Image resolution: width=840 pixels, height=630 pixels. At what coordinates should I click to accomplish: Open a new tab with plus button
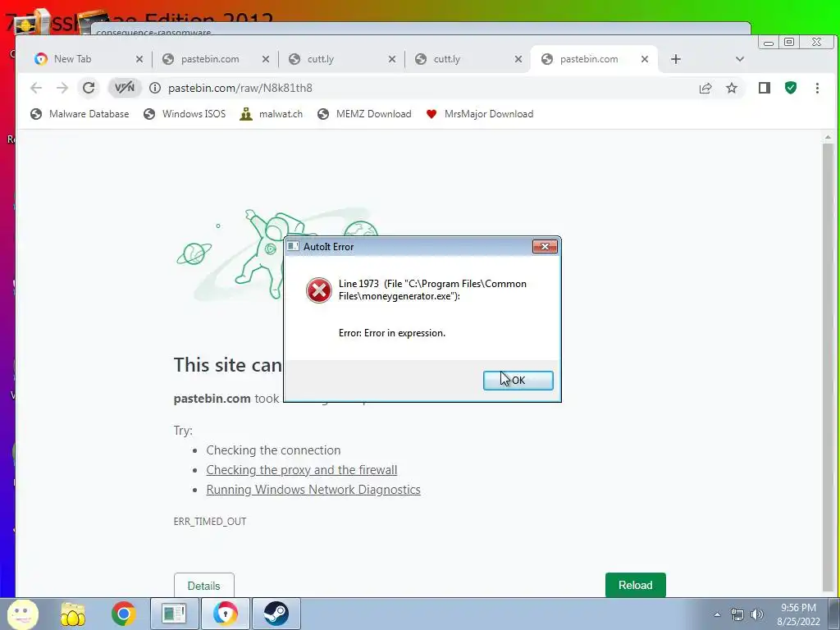[x=676, y=59]
